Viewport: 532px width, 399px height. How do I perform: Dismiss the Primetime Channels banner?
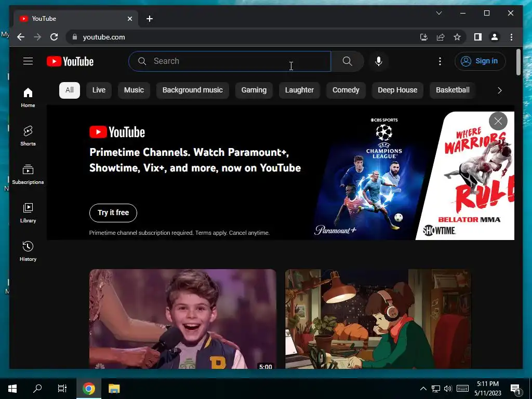point(498,121)
